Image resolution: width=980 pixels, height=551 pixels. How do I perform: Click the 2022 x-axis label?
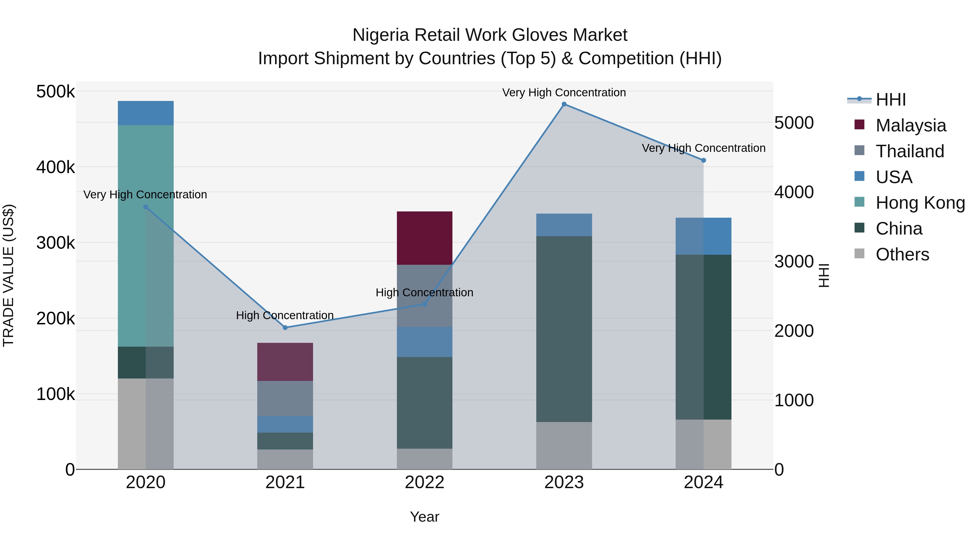coord(425,482)
